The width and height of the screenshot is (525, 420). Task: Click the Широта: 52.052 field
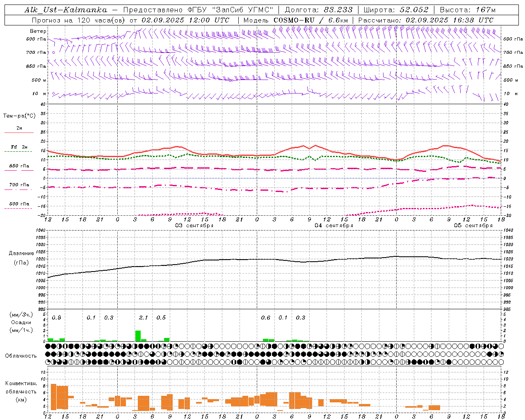(396, 10)
